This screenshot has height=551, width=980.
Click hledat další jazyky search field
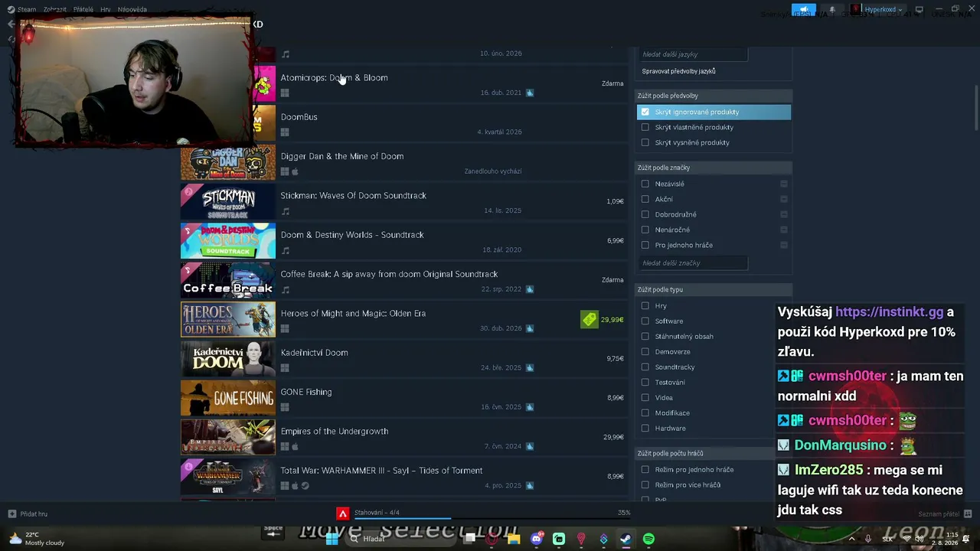(x=694, y=54)
